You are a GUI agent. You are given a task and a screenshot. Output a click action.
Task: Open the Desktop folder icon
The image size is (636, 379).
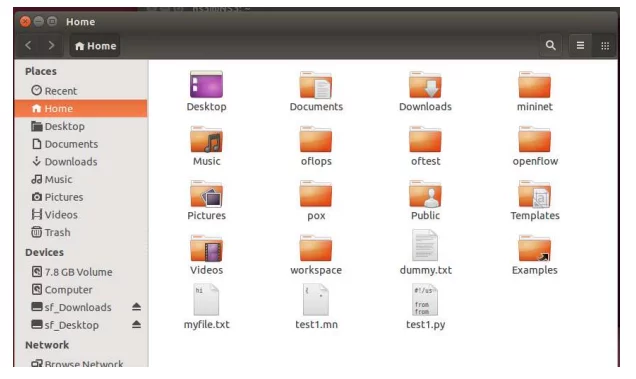point(206,84)
